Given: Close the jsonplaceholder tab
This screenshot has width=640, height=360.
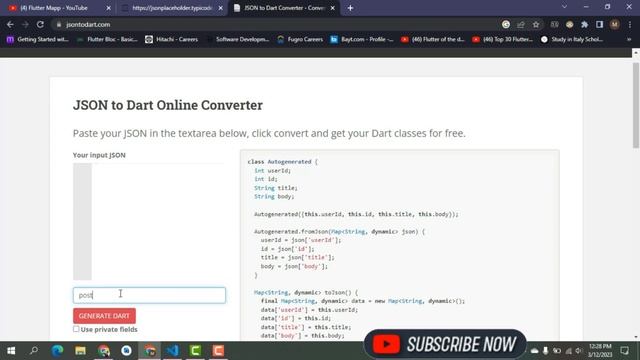Looking at the screenshot, I should pyautogui.click(x=220, y=8).
